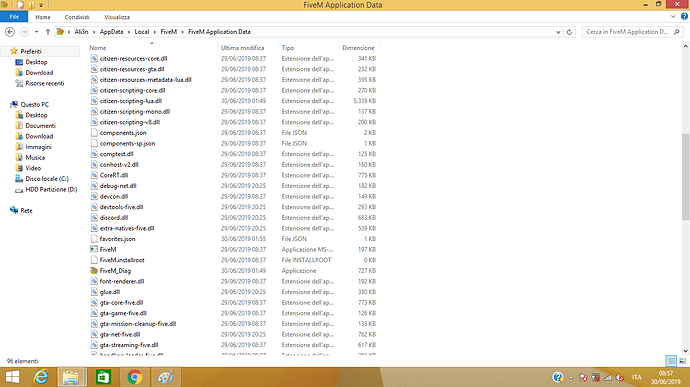690x387 pixels.
Task: Click the search magnifier icon
Action: (677, 32)
